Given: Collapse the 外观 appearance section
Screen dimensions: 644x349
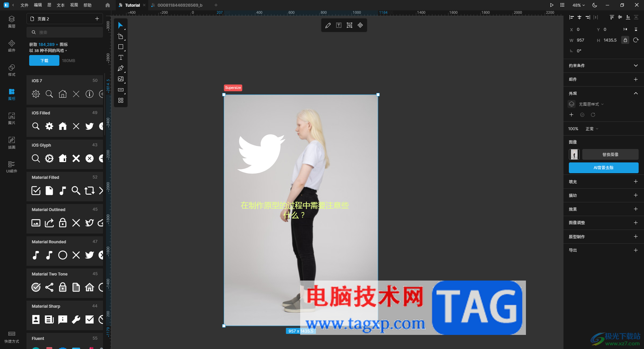Looking at the screenshot, I should pyautogui.click(x=636, y=93).
